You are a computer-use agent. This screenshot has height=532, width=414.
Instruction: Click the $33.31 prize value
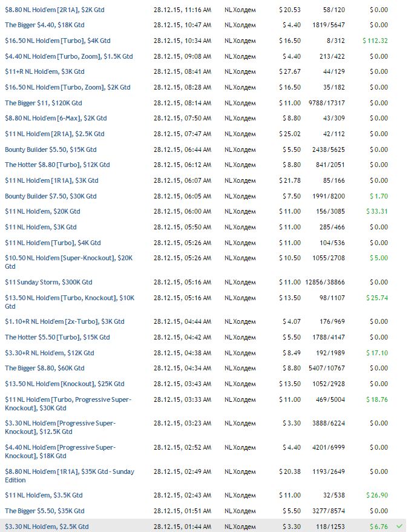pyautogui.click(x=377, y=211)
